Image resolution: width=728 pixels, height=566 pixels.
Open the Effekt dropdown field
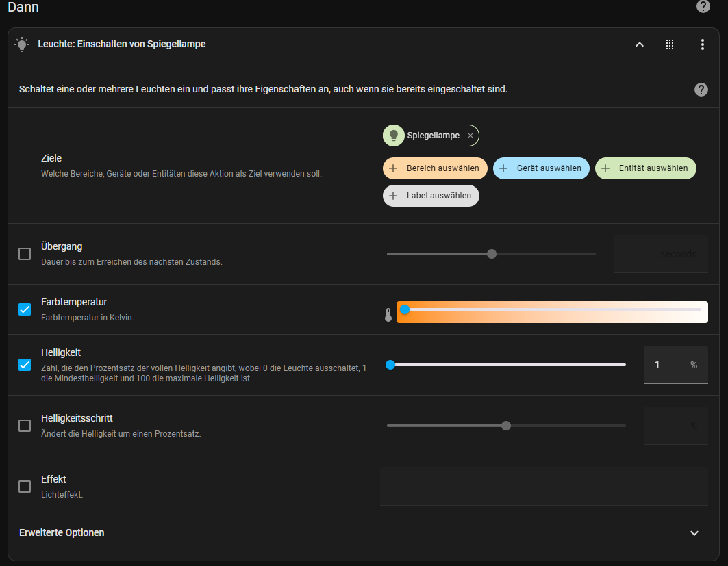tap(544, 487)
